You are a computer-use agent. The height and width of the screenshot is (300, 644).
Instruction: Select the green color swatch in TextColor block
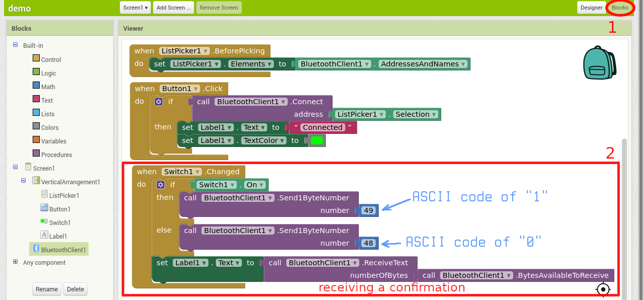point(317,140)
